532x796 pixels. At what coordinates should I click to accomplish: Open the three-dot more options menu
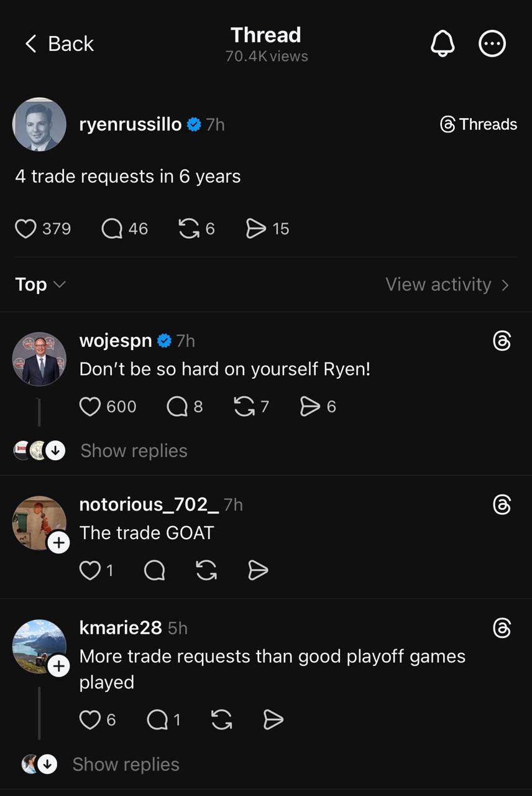492,44
